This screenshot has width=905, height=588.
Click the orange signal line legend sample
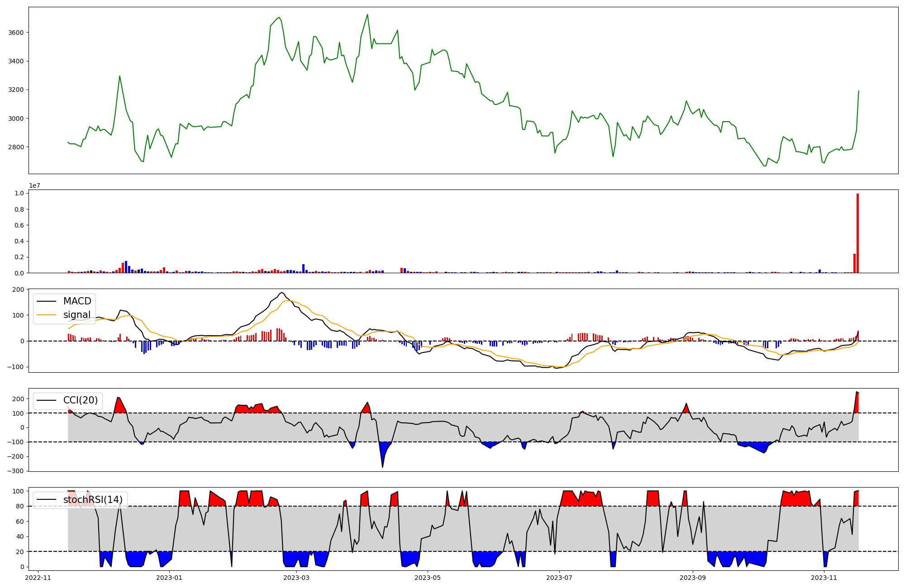[x=46, y=315]
